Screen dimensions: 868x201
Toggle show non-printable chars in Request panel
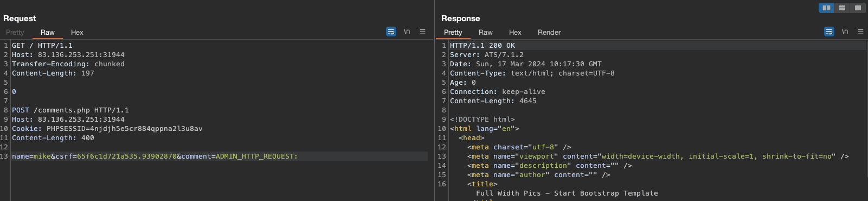407,32
